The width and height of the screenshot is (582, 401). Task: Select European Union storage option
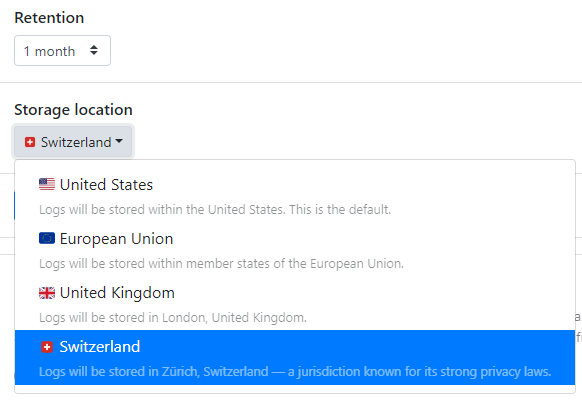[295, 249]
